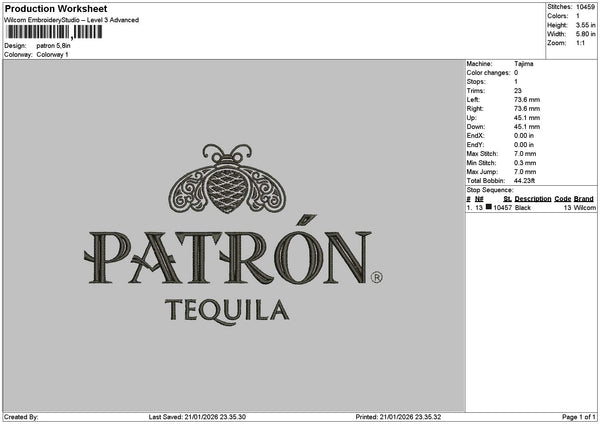
Task: Click the Brand column header
Action: click(584, 199)
